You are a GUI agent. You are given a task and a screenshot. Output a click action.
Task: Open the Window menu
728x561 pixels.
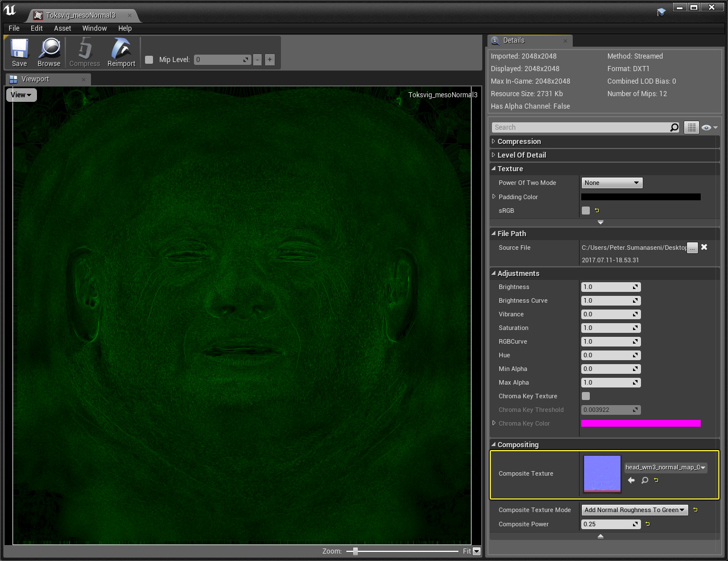pos(94,28)
